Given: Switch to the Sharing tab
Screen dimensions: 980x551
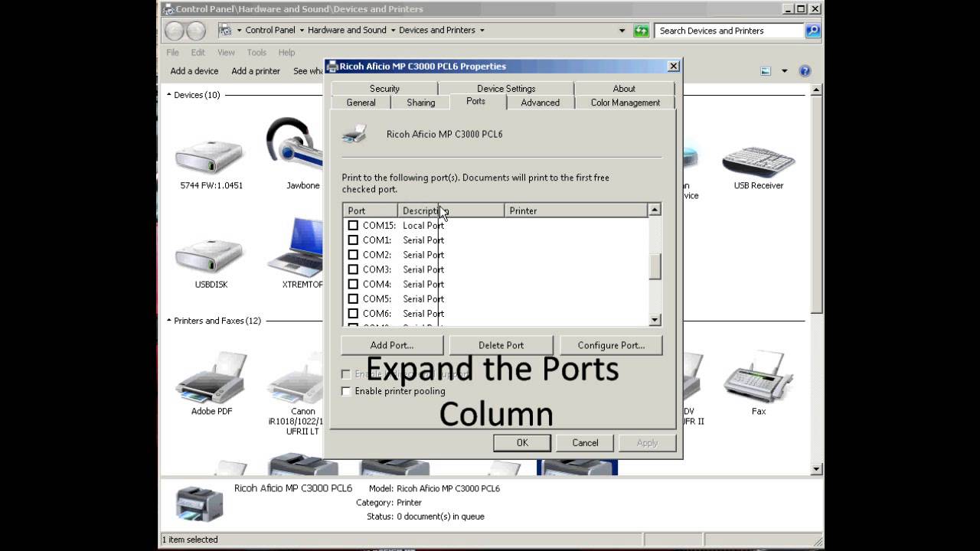Looking at the screenshot, I should (x=420, y=103).
